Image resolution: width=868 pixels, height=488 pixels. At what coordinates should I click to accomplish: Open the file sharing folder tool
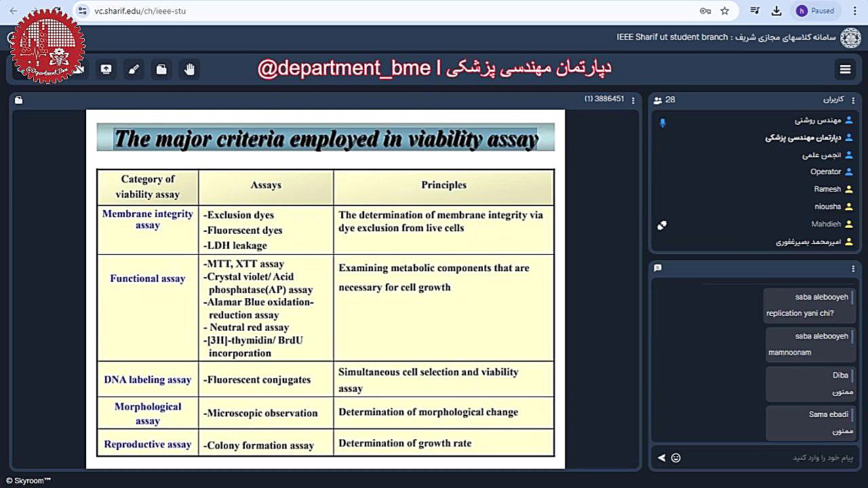[161, 69]
